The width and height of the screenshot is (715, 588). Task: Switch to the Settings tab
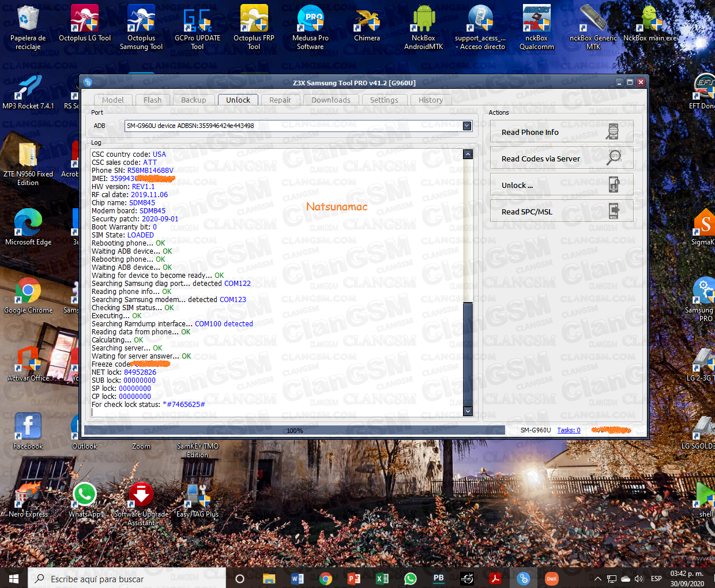point(384,100)
